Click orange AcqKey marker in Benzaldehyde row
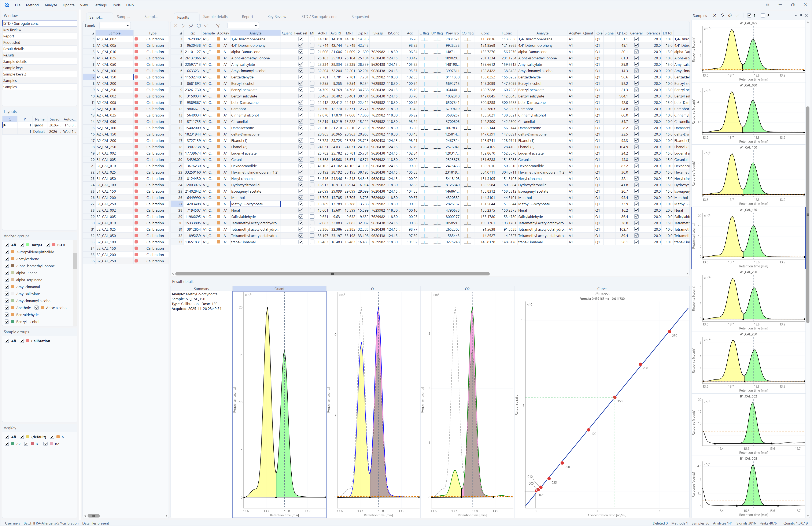 [219, 77]
